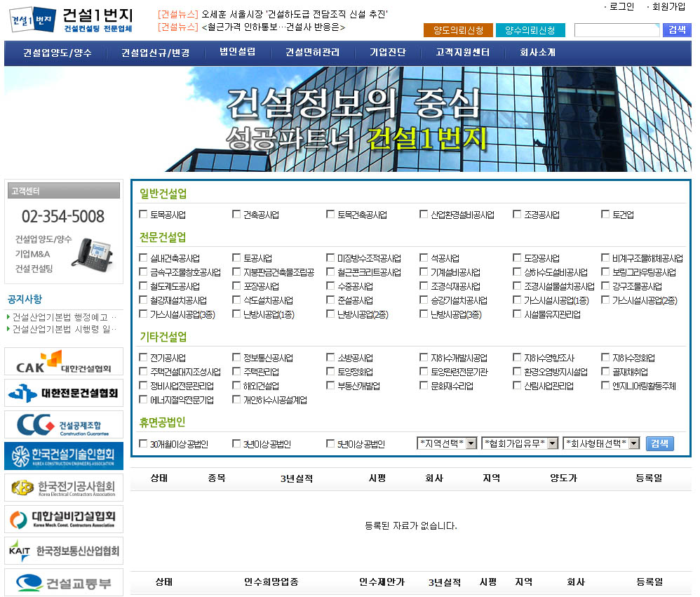Click the orange 양도의뢰신청 button
Viewport: 700px width, 597px height.
point(458,30)
